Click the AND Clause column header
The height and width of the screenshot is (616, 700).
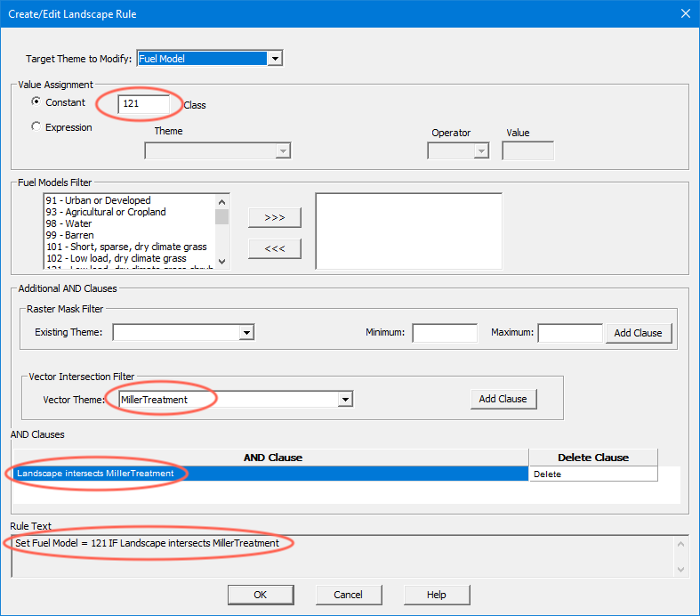pos(271,458)
